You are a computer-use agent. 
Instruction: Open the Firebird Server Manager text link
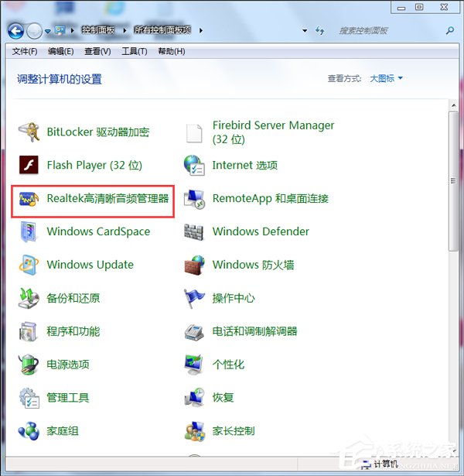(x=273, y=132)
